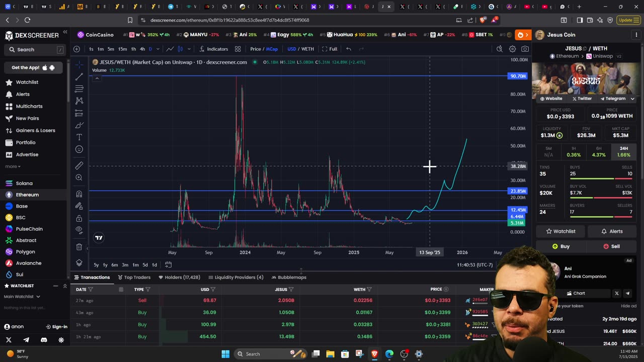Viewport: 644px width, 362px height.
Task: Collapse the left sidebar
Action: pos(65,32)
